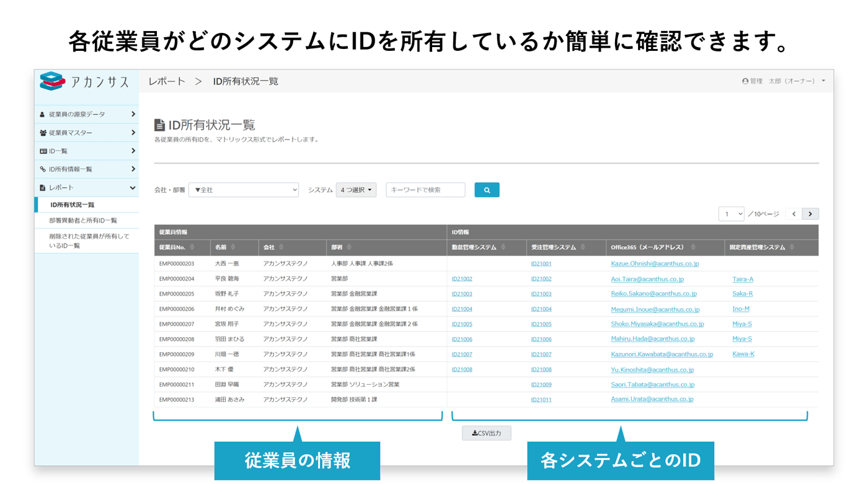The height and width of the screenshot is (484, 868).
Task: Click person icon for 従業員の源泉データ
Action: (x=43, y=115)
